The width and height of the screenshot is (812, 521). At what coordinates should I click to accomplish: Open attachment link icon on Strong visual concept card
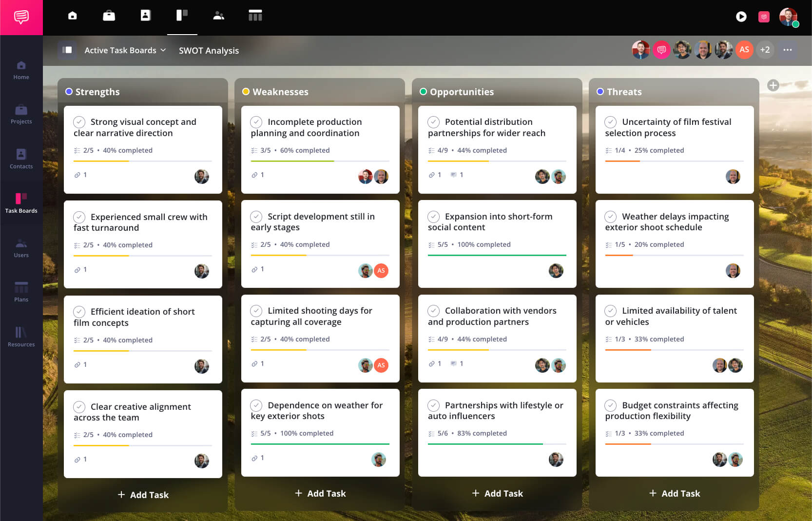(x=77, y=175)
